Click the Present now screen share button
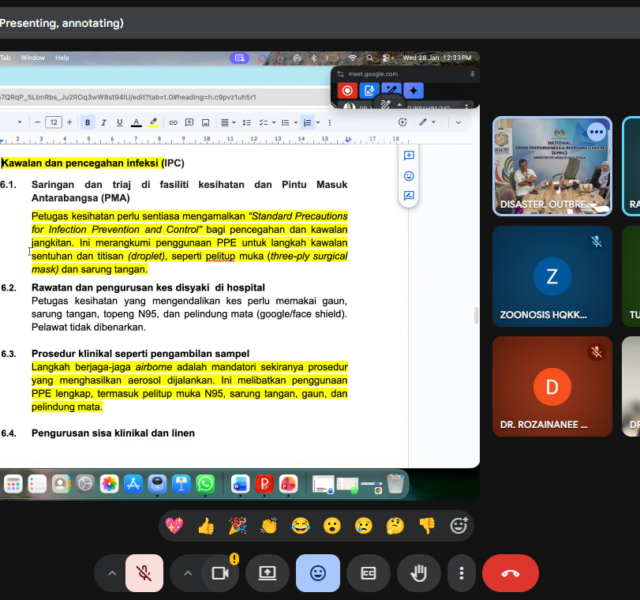 267,573
